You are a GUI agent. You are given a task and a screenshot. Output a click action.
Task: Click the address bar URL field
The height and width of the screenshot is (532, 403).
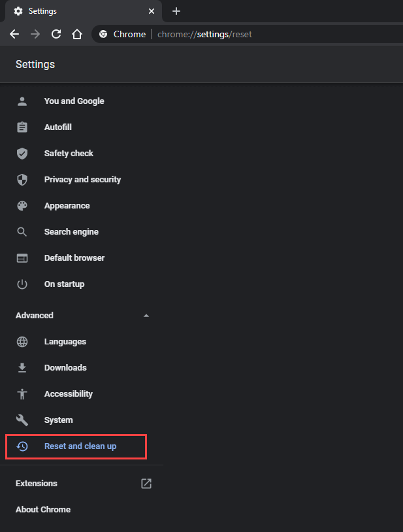click(261, 34)
